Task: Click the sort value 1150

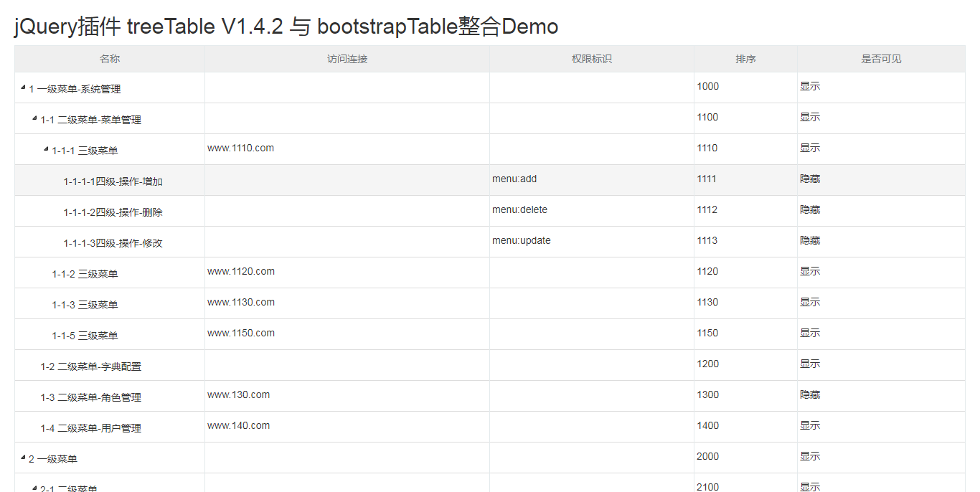Action: click(x=707, y=333)
